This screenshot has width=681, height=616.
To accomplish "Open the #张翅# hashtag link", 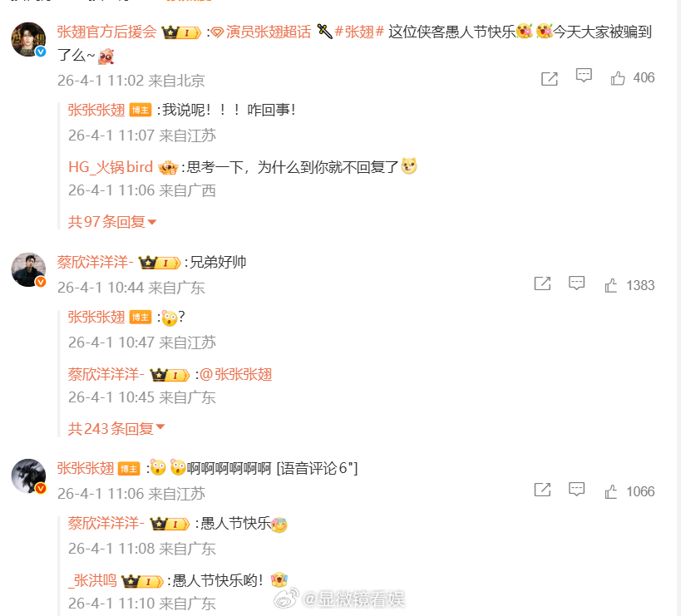I will click(x=359, y=32).
